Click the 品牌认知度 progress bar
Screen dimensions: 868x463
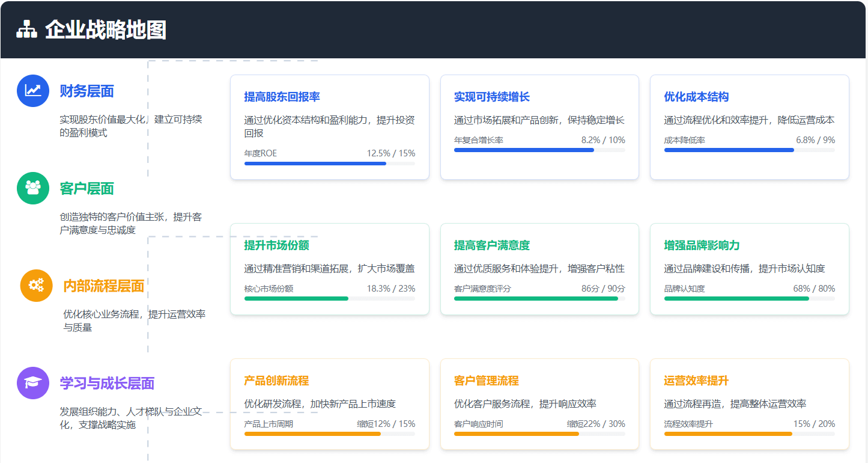click(748, 298)
